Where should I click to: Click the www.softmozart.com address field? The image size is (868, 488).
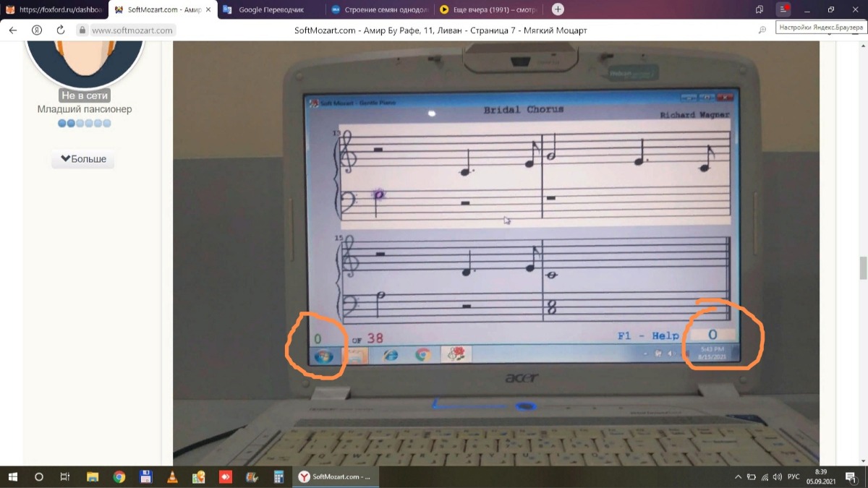click(132, 30)
